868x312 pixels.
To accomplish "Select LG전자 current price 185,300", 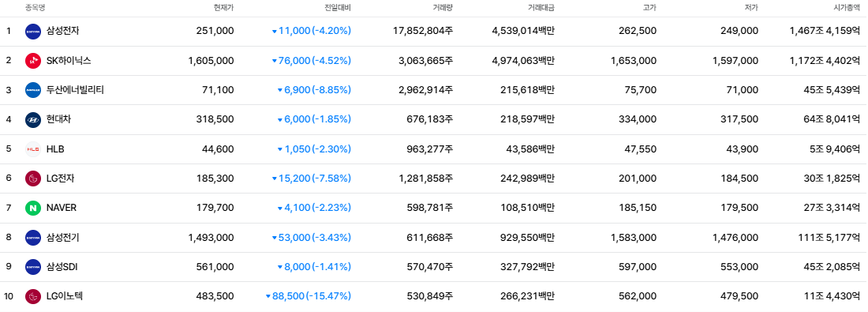I will (215, 179).
